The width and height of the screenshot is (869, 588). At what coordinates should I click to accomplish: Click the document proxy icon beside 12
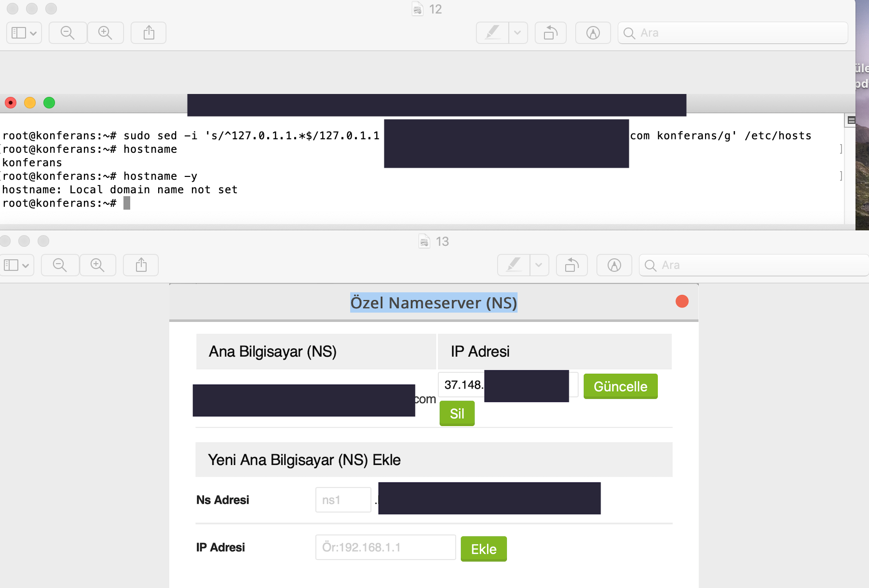pyautogui.click(x=418, y=9)
